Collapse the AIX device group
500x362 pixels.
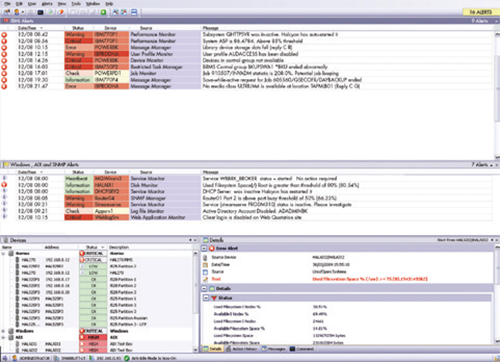pyautogui.click(x=3, y=337)
